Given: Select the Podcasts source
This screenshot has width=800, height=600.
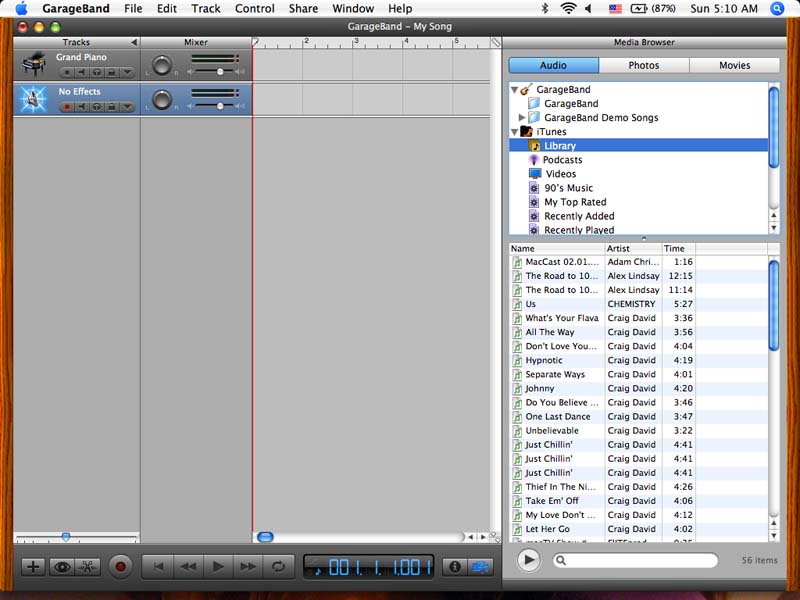Looking at the screenshot, I should point(638,160).
